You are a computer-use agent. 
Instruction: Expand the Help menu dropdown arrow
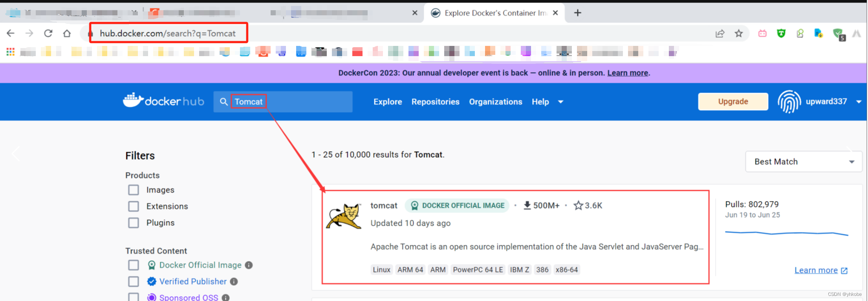pos(561,102)
